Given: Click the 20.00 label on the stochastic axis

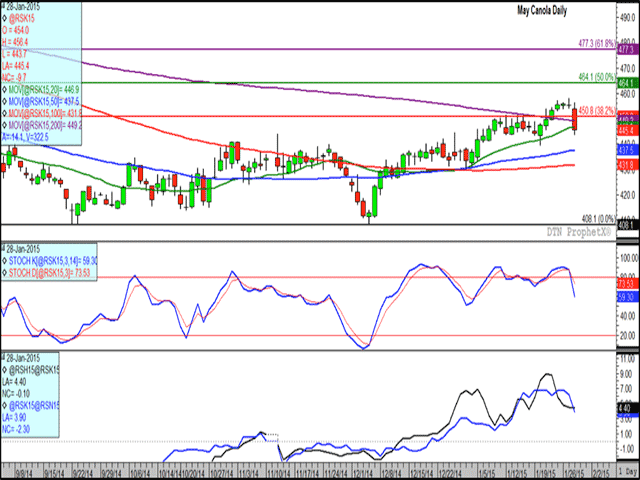Looking at the screenshot, I should tap(628, 336).
